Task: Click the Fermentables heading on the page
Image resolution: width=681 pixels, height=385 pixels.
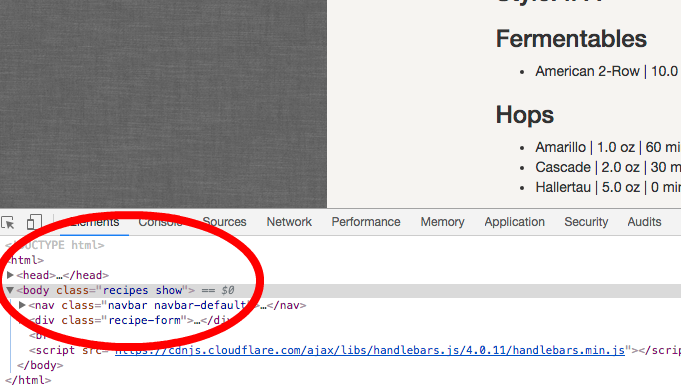Action: point(571,39)
